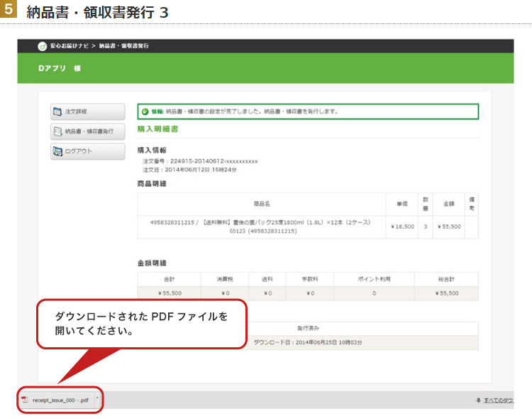Open the downloaded receipt_issue_000 PDF file
The height and width of the screenshot is (419, 532).
click(x=60, y=401)
